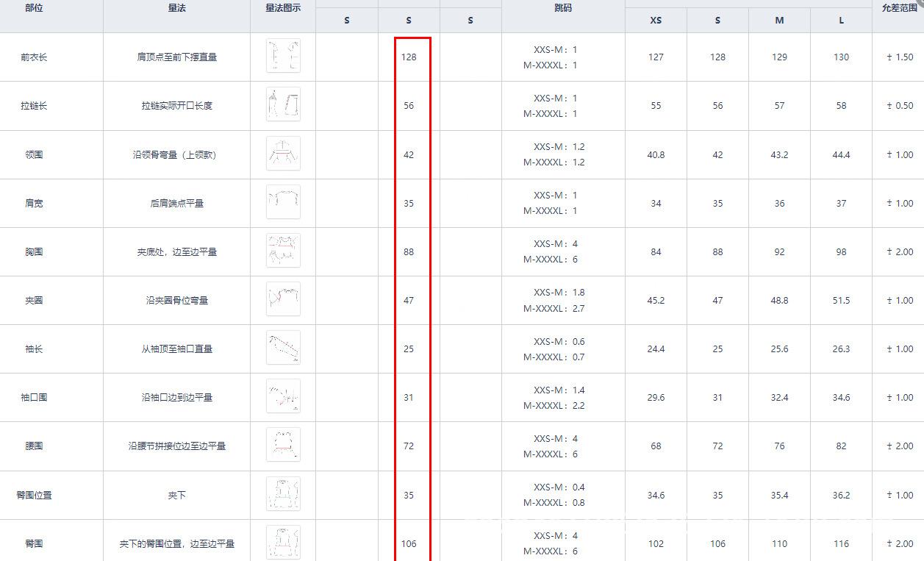The width and height of the screenshot is (924, 561).
Task: Select the 沿领骨弯量 (上领款) method cell
Action: click(x=176, y=154)
